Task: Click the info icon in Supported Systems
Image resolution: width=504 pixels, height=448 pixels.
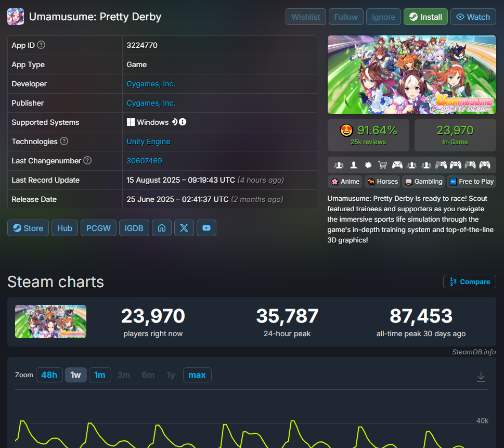Action: (183, 122)
